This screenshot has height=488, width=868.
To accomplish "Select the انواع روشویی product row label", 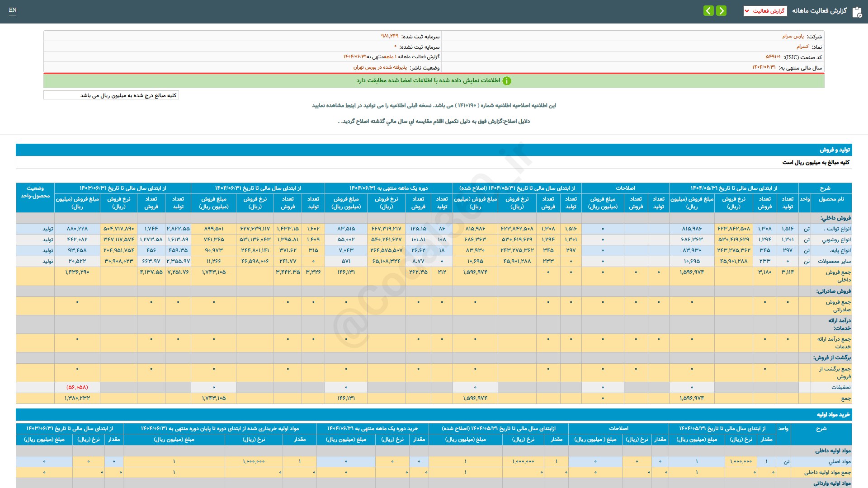I will (x=836, y=239).
